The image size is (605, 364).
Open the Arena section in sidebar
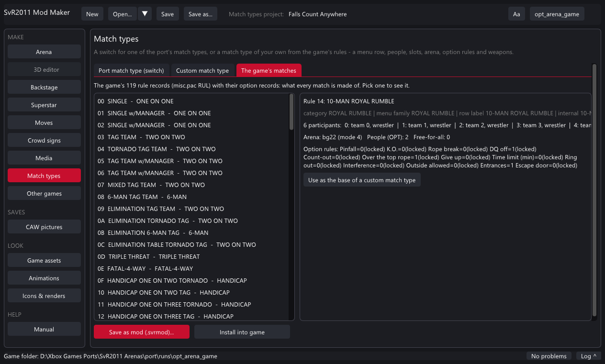(x=44, y=52)
